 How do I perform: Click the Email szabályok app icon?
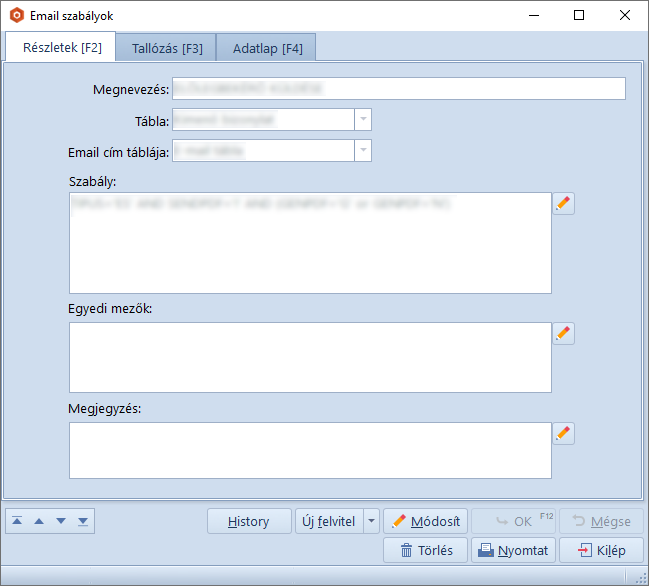click(16, 16)
